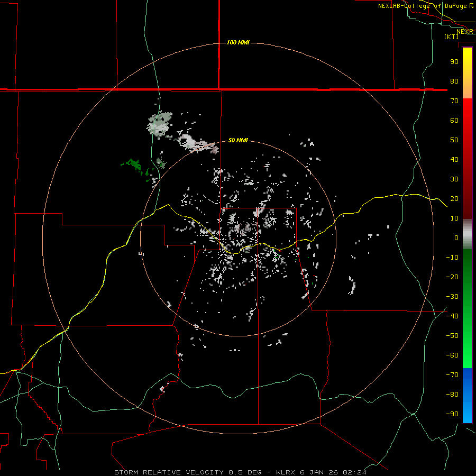This screenshot has height=476, width=476.
Task: Click the -10 value on velocity scale
Action: click(x=452, y=258)
